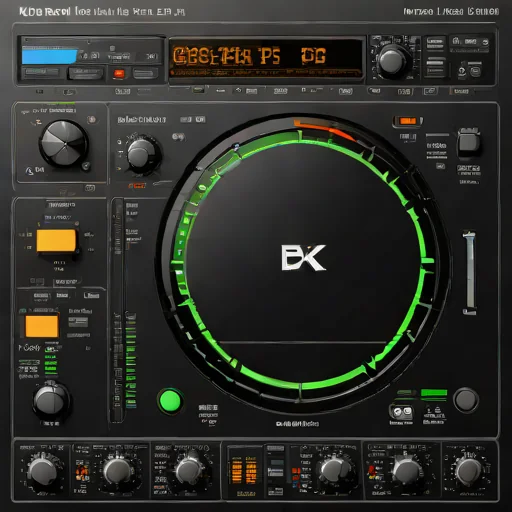Turn the large knob in the top-right panel
This screenshot has width=512, height=512.
click(391, 61)
